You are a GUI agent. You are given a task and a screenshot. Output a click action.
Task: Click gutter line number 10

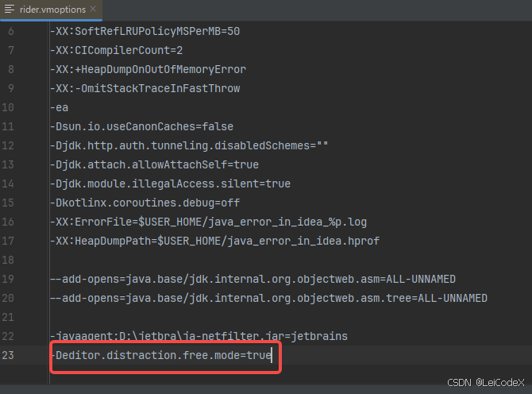click(8, 107)
